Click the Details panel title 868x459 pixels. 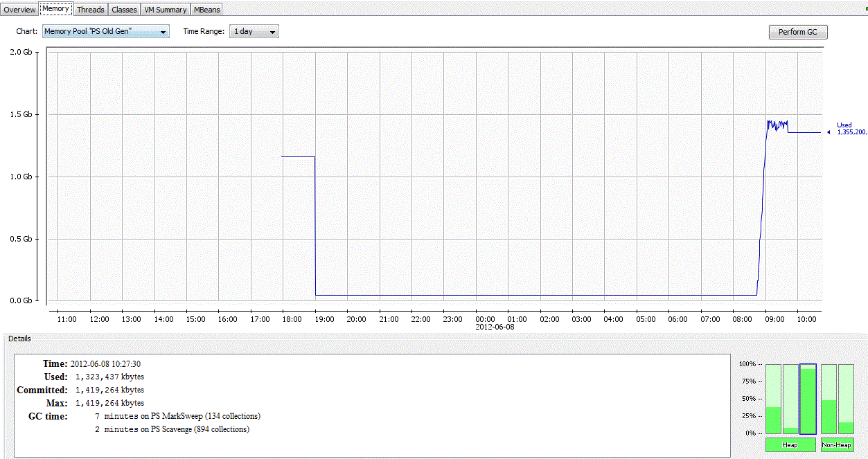tap(19, 339)
